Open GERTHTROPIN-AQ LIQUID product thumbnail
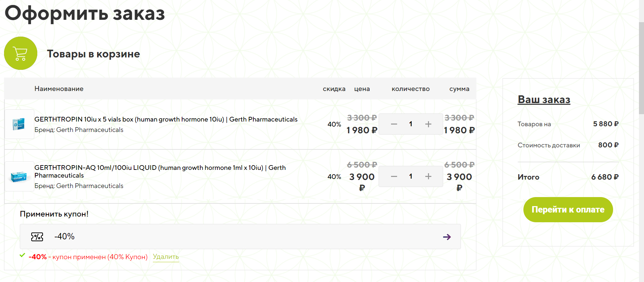Image resolution: width=644 pixels, height=282 pixels. click(19, 177)
